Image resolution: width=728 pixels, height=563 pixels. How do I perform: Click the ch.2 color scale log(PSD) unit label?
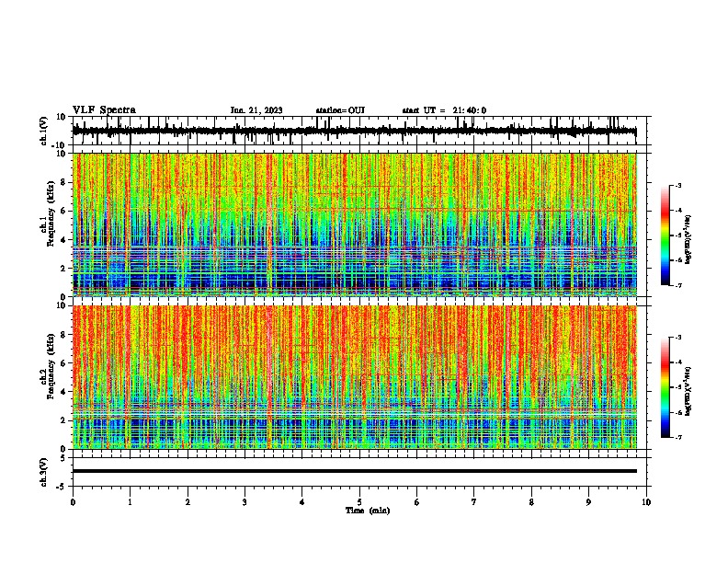point(688,392)
